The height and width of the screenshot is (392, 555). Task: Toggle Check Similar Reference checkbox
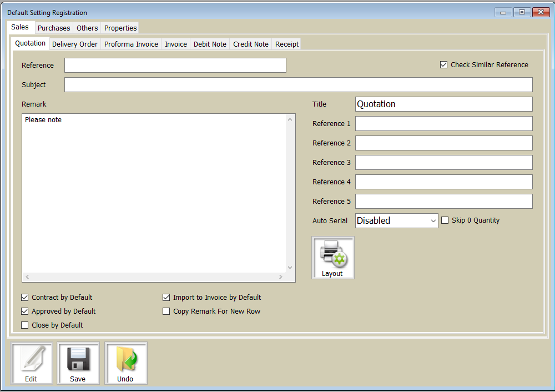click(443, 65)
